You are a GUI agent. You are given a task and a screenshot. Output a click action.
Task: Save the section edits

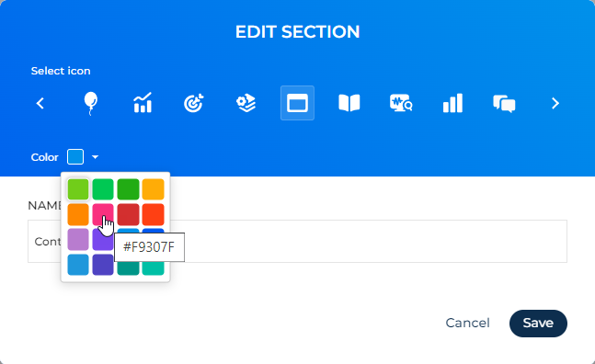538,324
